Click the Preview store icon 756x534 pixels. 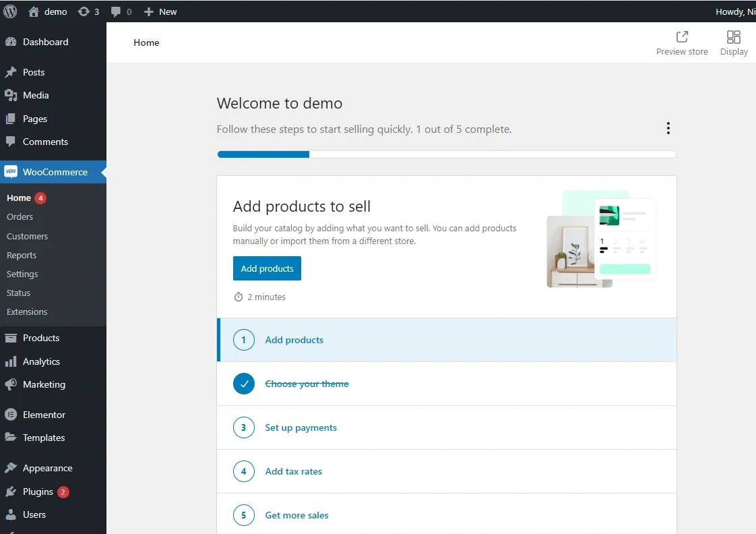682,37
